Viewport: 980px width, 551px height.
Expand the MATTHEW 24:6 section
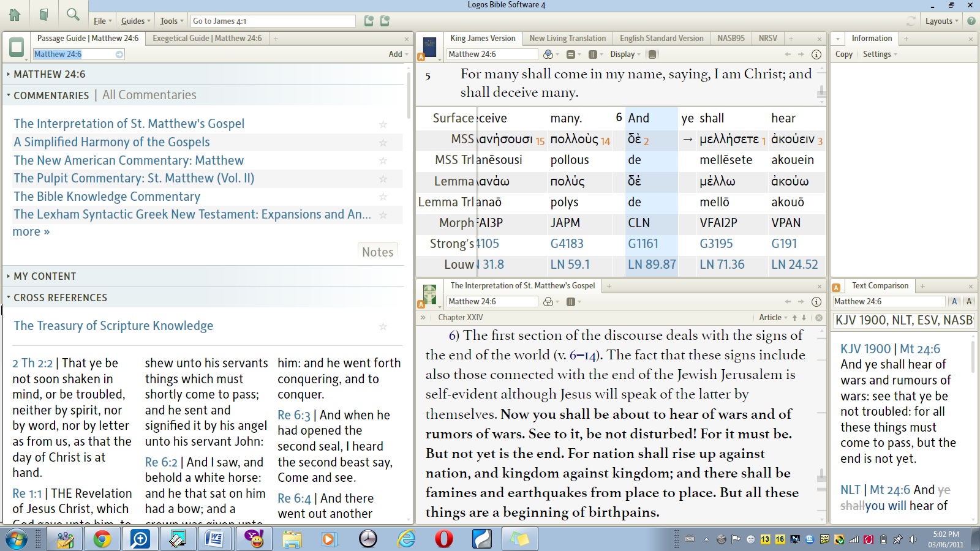[9, 74]
